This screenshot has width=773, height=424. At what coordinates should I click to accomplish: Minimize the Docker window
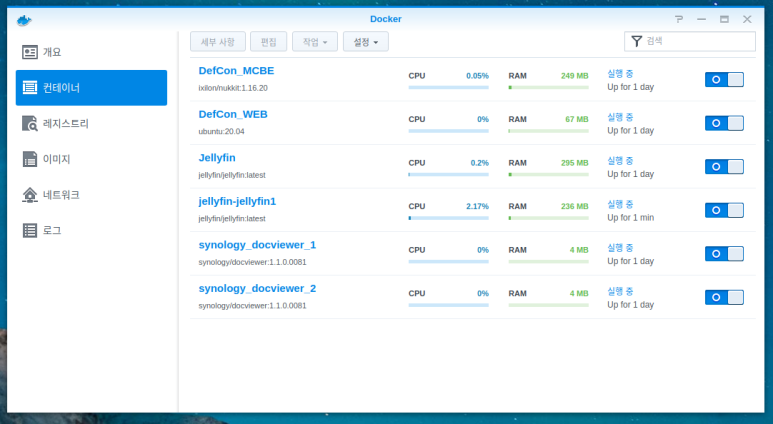pos(702,19)
